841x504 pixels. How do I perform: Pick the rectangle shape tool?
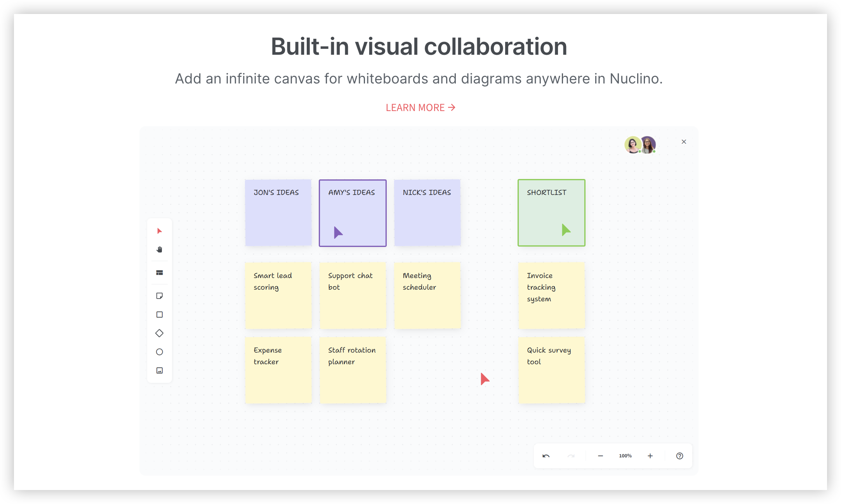click(x=159, y=315)
